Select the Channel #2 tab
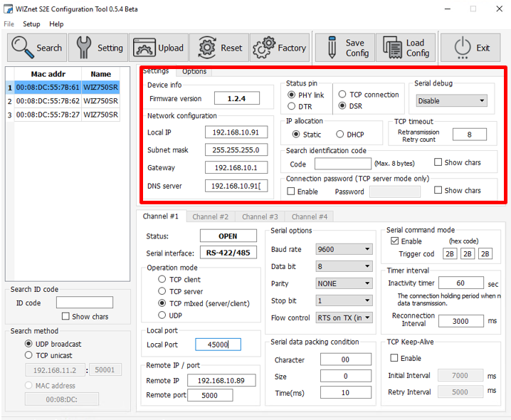Screen dimensions: 511x420 click(211, 217)
